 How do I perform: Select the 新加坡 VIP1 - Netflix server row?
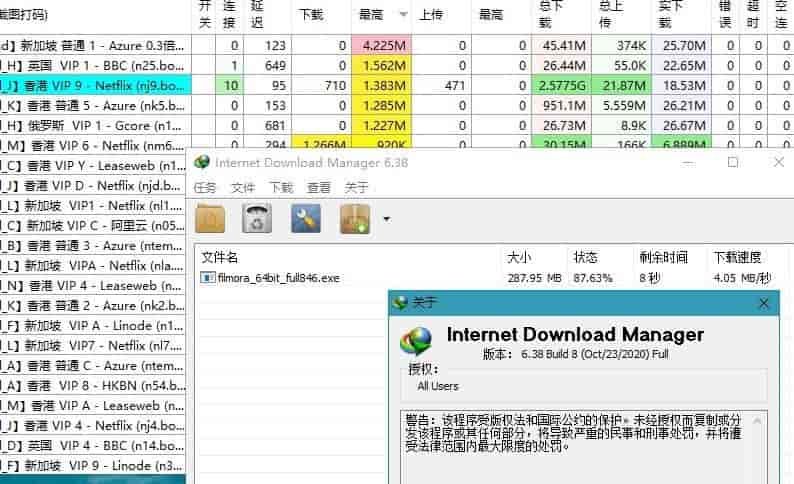click(x=93, y=206)
